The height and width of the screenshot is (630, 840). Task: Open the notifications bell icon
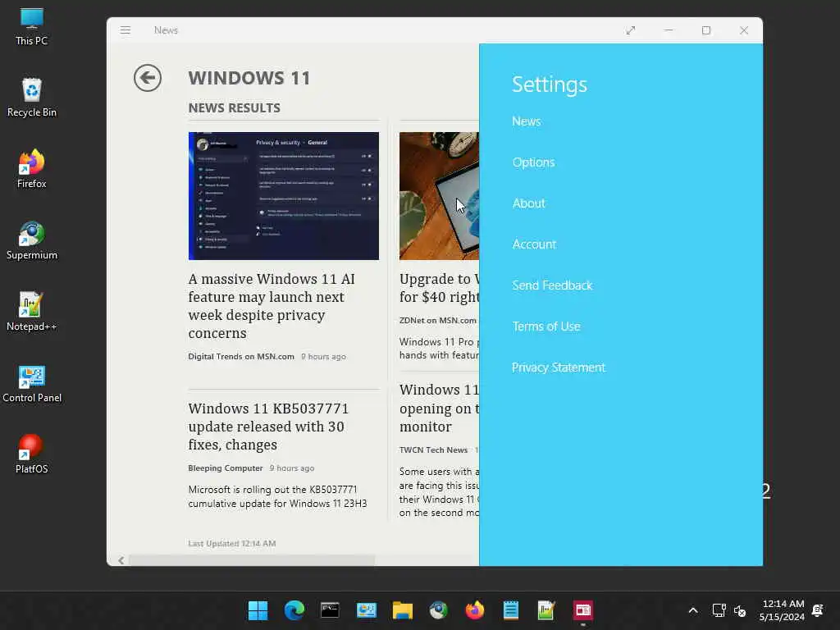pos(818,610)
